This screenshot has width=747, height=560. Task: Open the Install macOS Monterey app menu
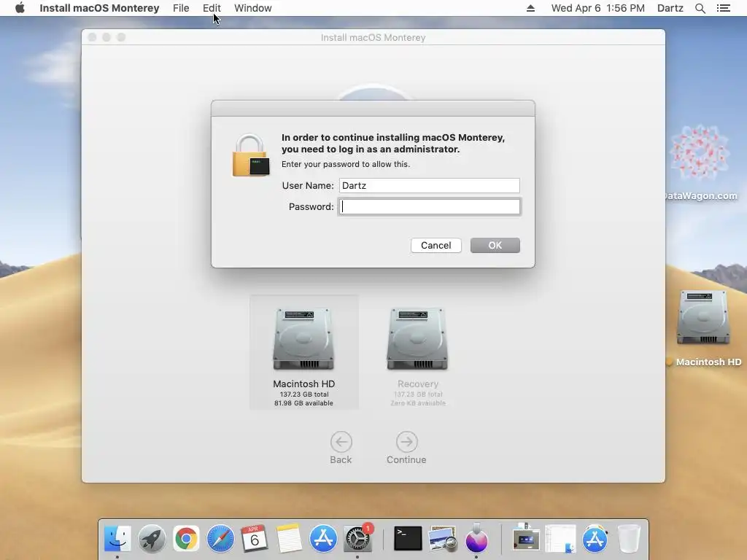tap(99, 8)
